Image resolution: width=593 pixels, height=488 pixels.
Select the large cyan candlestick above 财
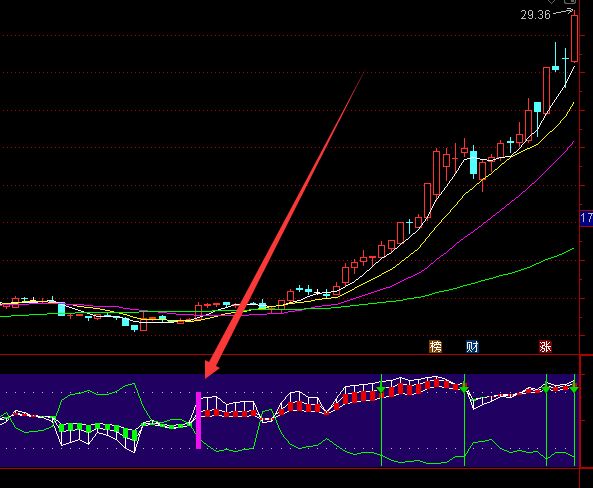pyautogui.click(x=473, y=162)
